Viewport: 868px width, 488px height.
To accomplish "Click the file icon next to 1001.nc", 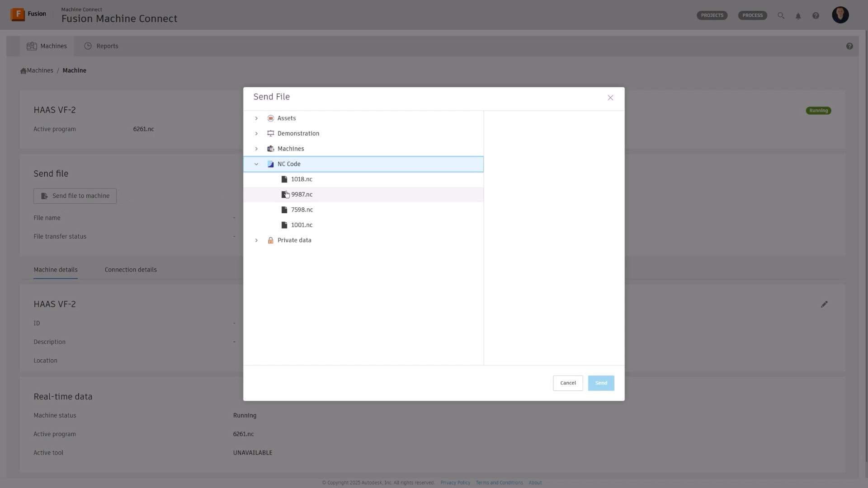I will (284, 225).
